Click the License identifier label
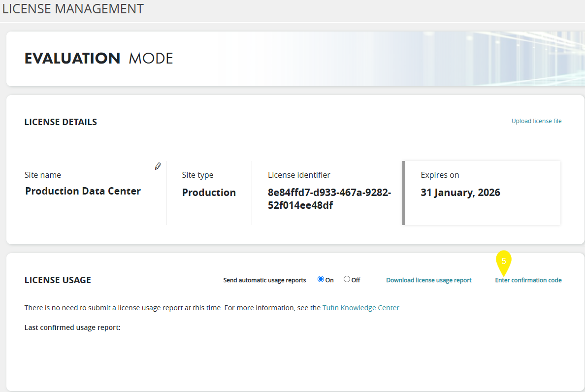This screenshot has width=585, height=392. [x=299, y=175]
